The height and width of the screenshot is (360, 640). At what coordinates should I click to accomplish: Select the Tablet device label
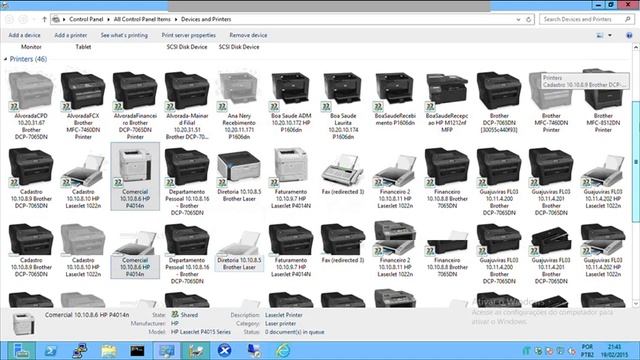(83, 47)
